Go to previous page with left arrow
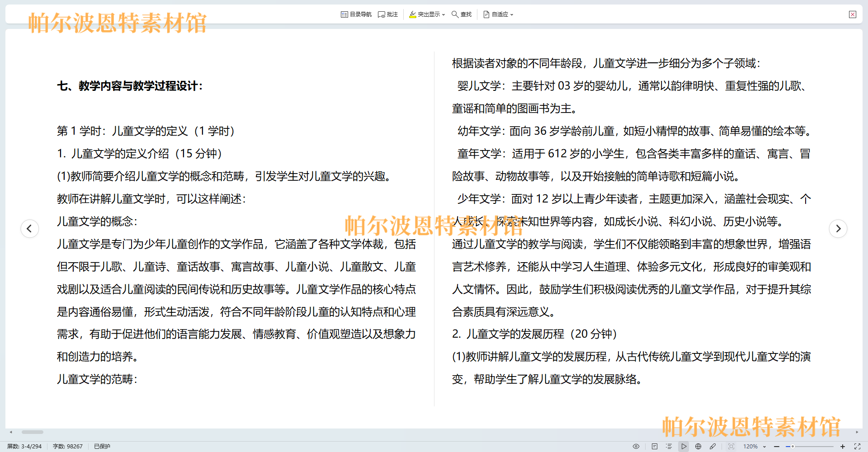868x452 pixels. click(30, 228)
